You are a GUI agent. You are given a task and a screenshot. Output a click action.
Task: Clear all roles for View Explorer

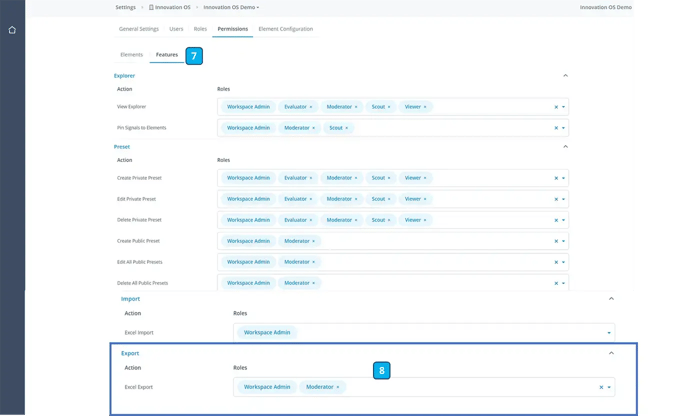(556, 107)
